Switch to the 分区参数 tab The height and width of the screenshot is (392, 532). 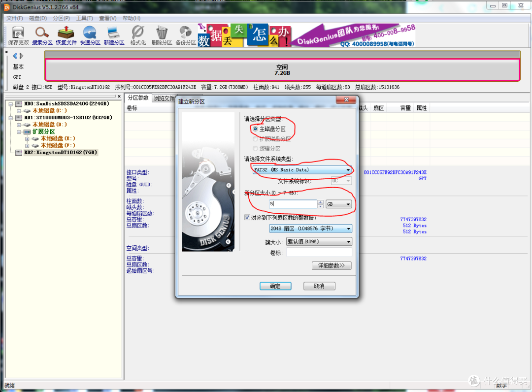[x=138, y=98]
